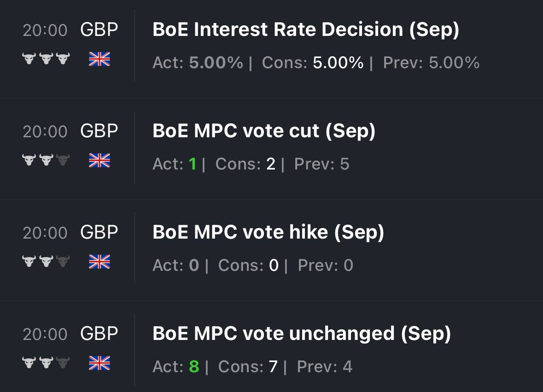
Task: Click the UK flag in MPC vote cut row
Action: tap(99, 160)
